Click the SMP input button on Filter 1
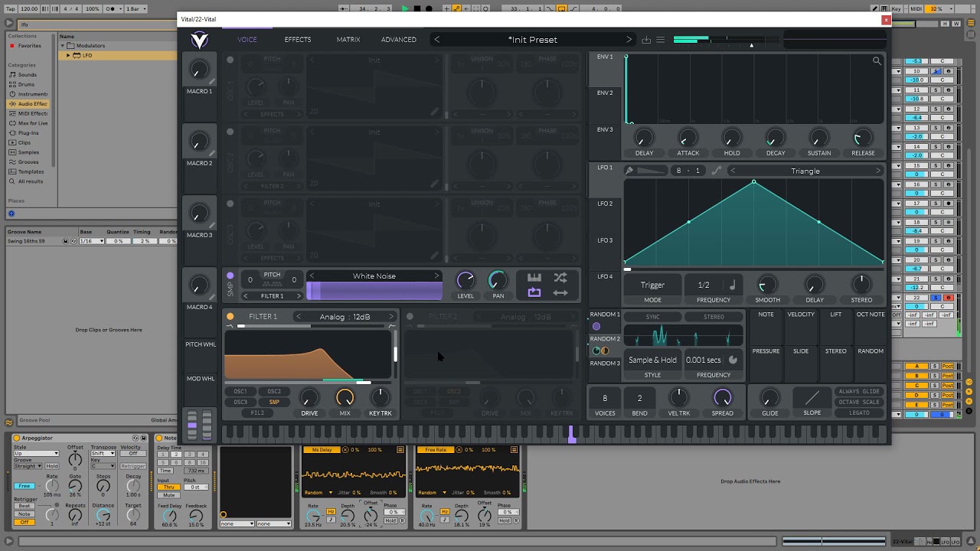 [274, 402]
